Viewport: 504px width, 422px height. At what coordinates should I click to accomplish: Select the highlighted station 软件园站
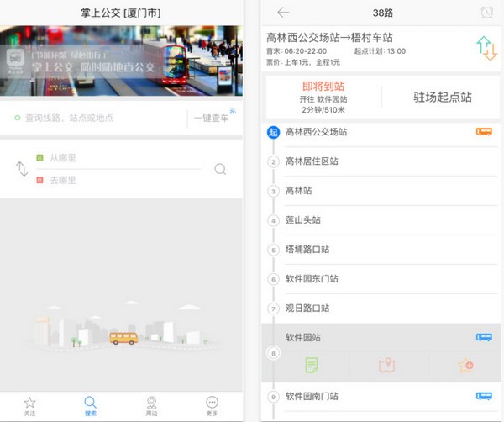[382, 337]
